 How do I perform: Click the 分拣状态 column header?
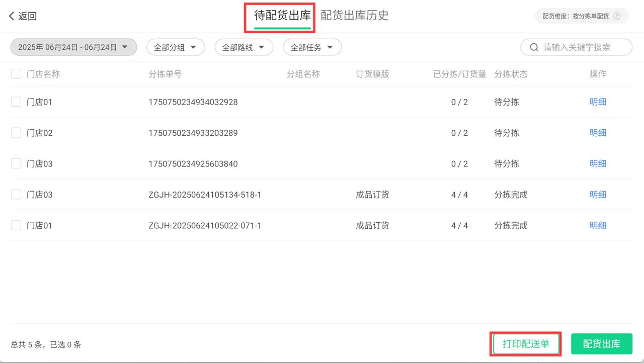pos(511,74)
